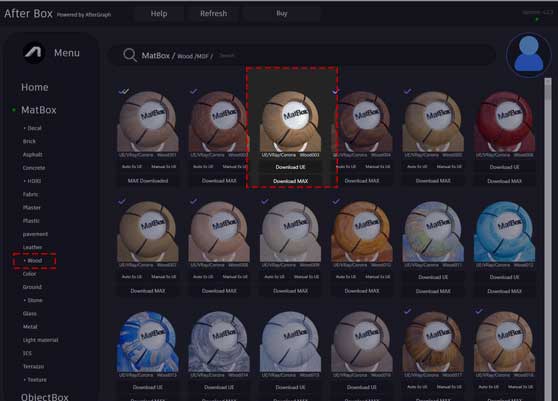Select the Concrete category
The image size is (558, 401).
(34, 168)
